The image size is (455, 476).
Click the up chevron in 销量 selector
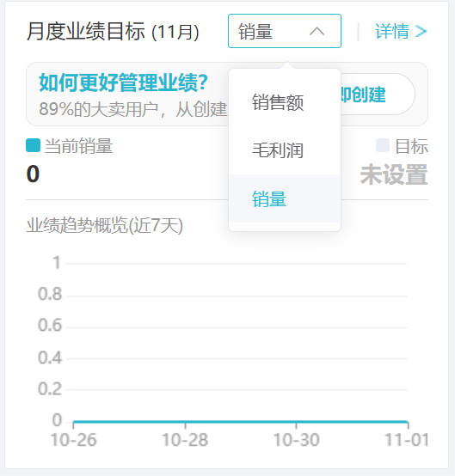[317, 31]
